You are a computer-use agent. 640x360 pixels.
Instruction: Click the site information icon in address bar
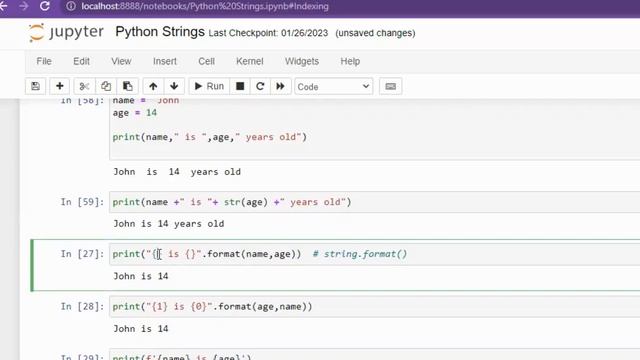point(71,6)
